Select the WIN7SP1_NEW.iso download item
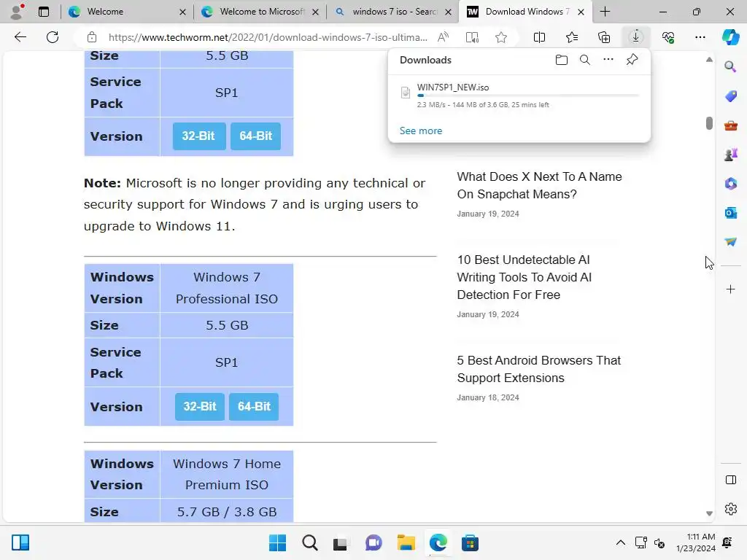747x560 pixels. point(519,96)
